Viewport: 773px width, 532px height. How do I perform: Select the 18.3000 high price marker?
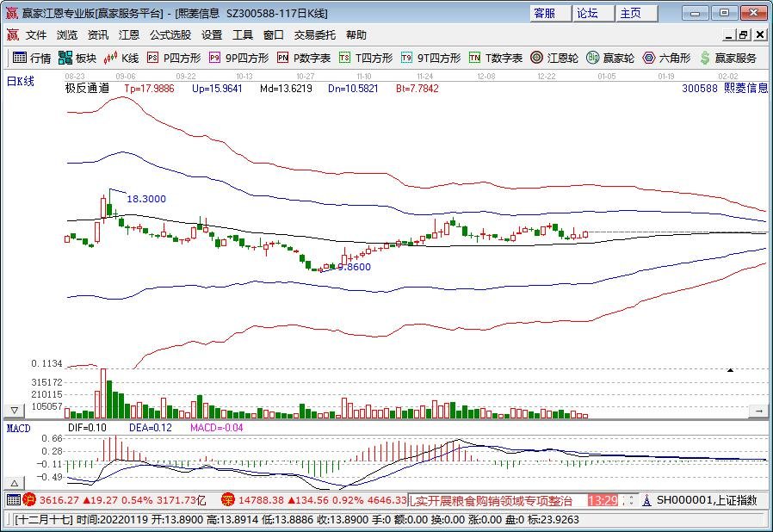146,199
